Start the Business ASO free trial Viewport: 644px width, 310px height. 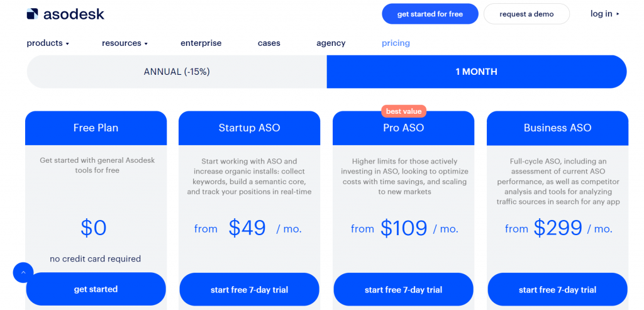[x=557, y=290]
